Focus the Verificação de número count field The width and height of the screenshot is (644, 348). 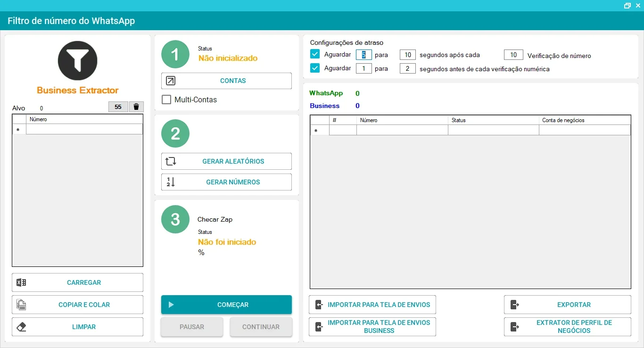[x=513, y=55]
